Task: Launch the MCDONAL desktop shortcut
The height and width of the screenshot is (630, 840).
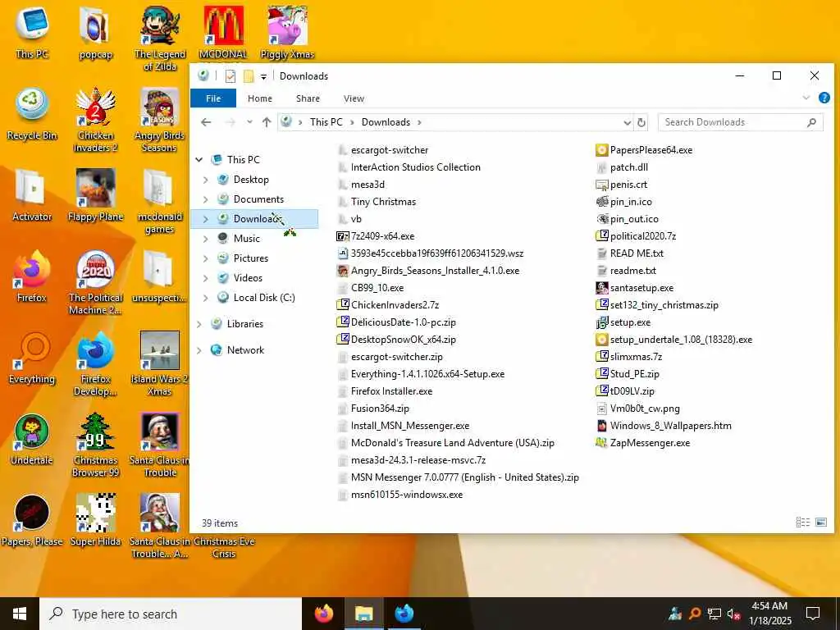Action: tap(223, 33)
